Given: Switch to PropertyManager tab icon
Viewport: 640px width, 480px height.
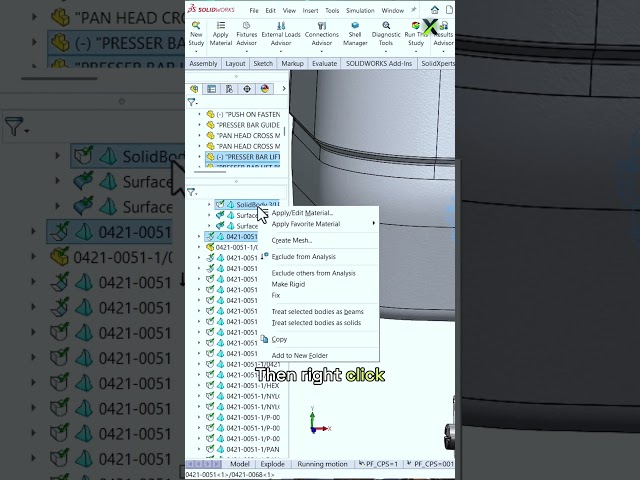Looking at the screenshot, I should pos(211,89).
